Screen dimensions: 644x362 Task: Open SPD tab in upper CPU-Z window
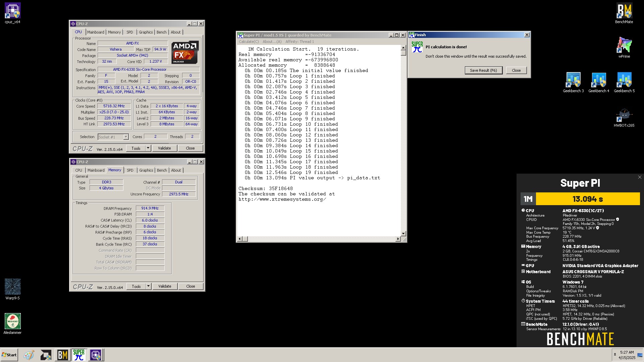click(130, 32)
